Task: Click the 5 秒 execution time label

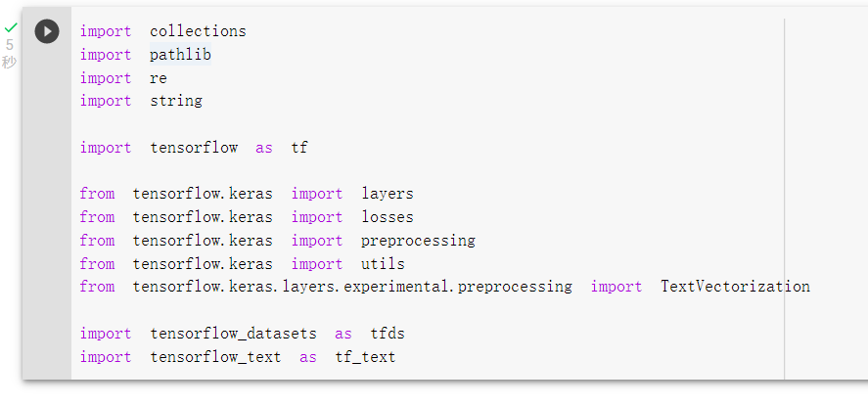Action: pos(9,54)
